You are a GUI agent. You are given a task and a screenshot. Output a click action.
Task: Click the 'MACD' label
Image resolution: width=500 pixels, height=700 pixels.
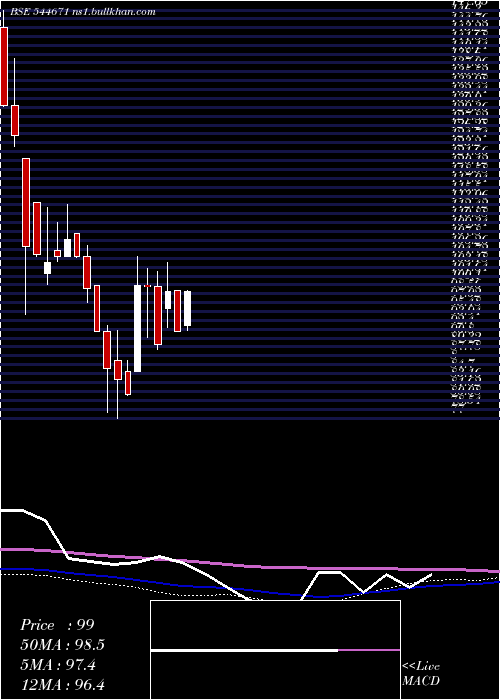(x=421, y=681)
